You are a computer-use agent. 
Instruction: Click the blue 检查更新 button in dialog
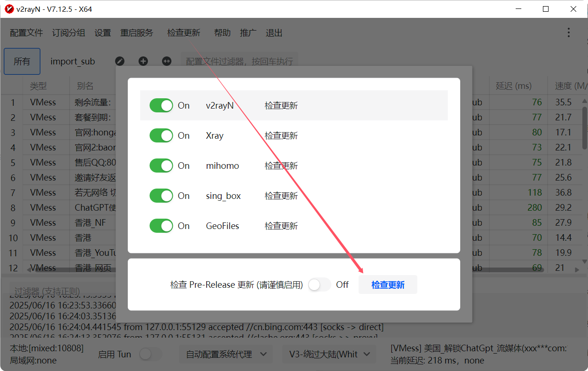click(x=388, y=284)
